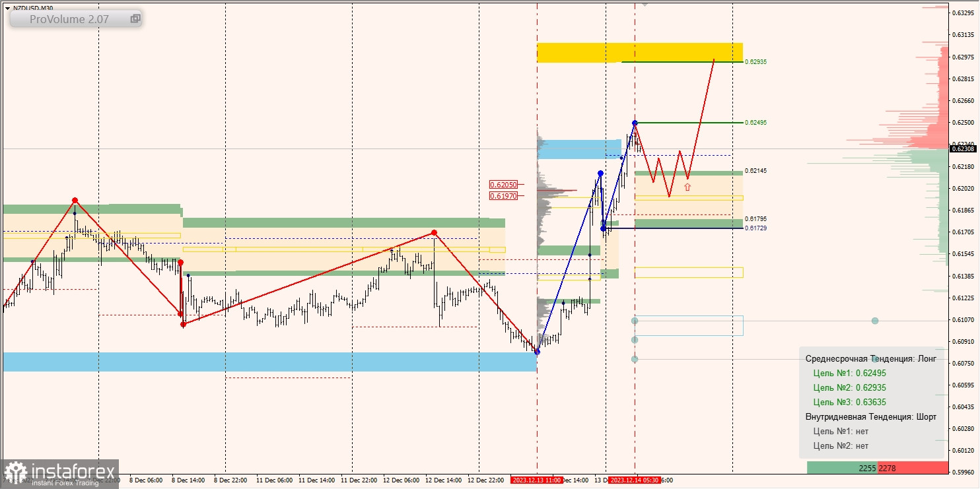Click the 0.60750 price scale label

(965, 363)
